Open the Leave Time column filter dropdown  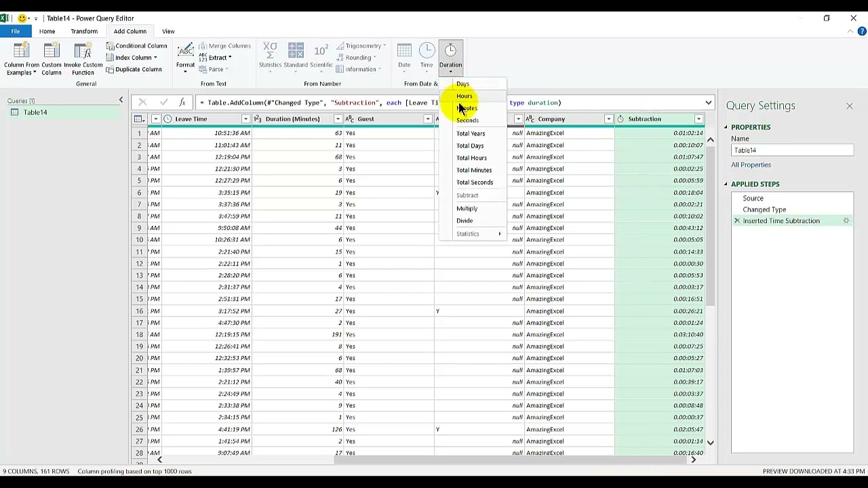coord(245,119)
